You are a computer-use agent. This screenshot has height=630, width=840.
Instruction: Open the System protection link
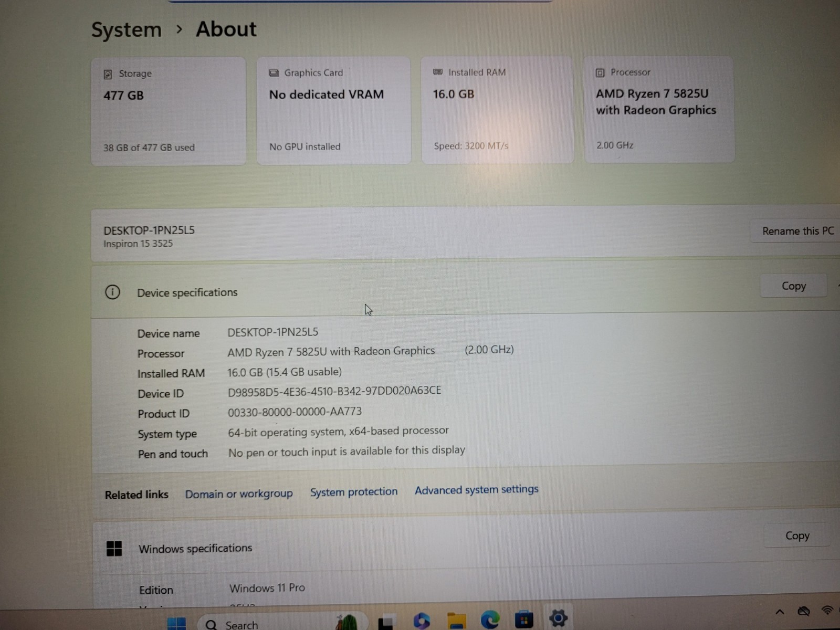[x=354, y=491]
